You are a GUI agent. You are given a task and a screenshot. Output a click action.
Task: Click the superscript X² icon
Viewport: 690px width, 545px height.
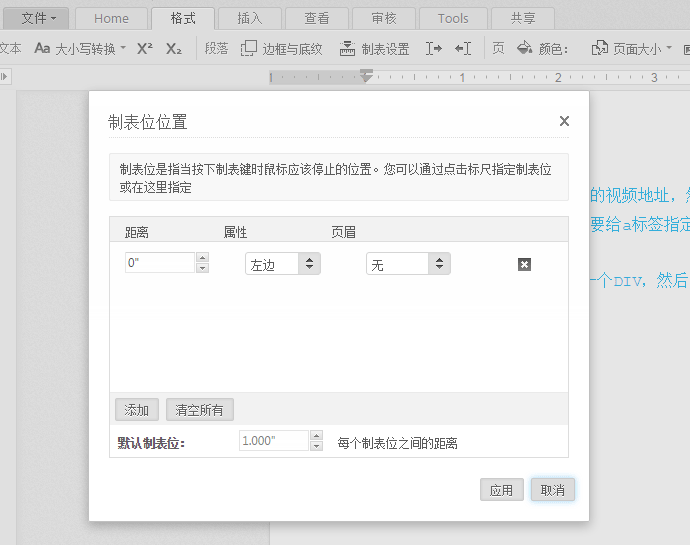[x=145, y=48]
